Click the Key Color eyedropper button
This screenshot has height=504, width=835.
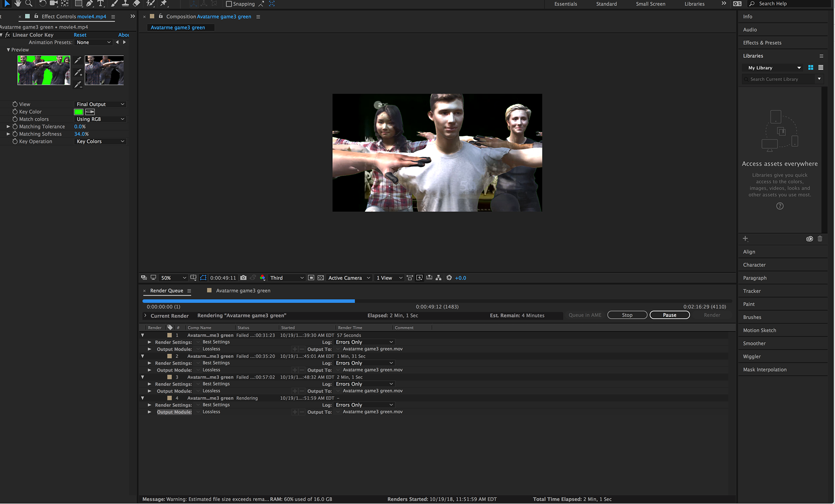[90, 112]
